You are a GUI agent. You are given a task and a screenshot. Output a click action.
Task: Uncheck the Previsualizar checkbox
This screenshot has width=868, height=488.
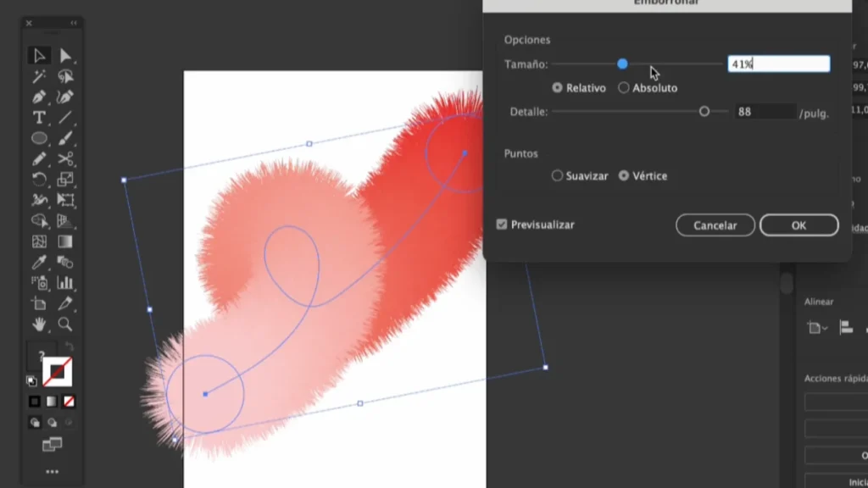[x=502, y=225]
